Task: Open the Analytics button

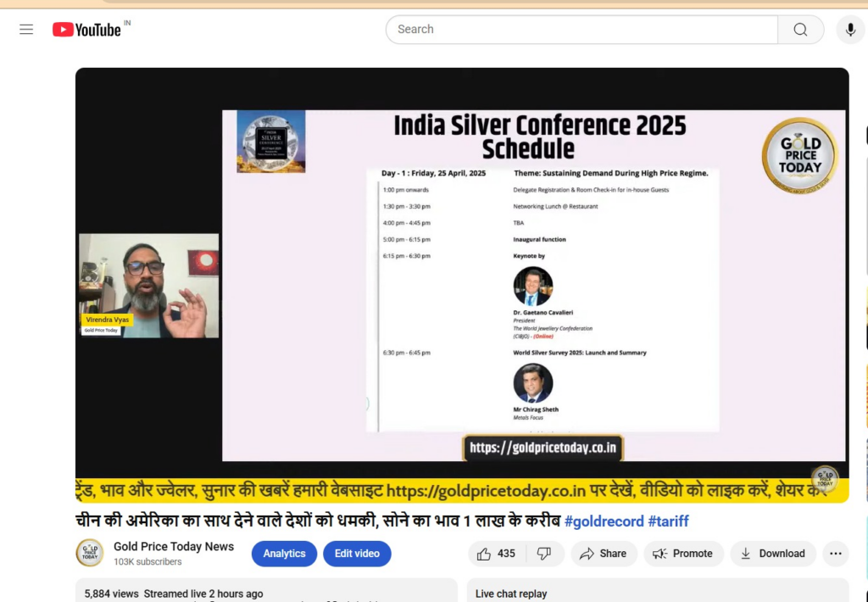Action: [x=284, y=554]
